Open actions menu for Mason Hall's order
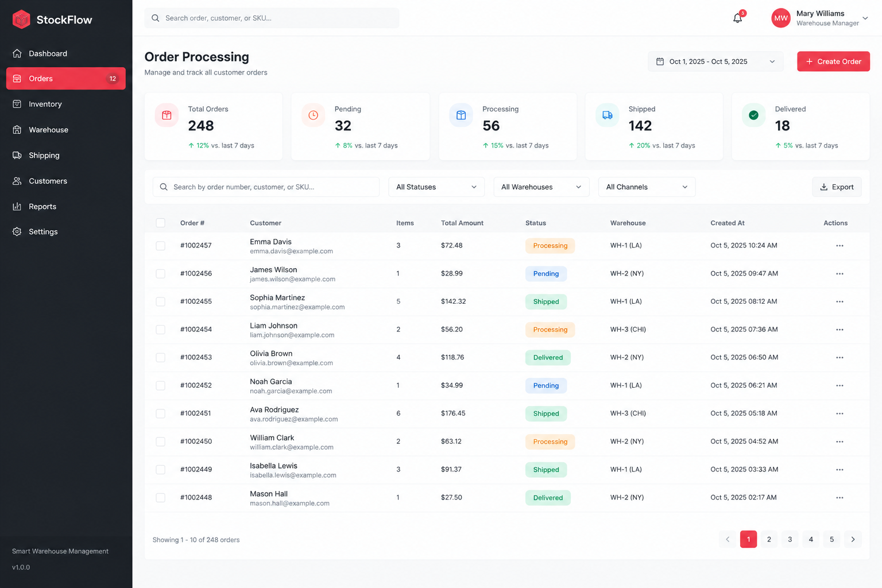 (x=840, y=498)
